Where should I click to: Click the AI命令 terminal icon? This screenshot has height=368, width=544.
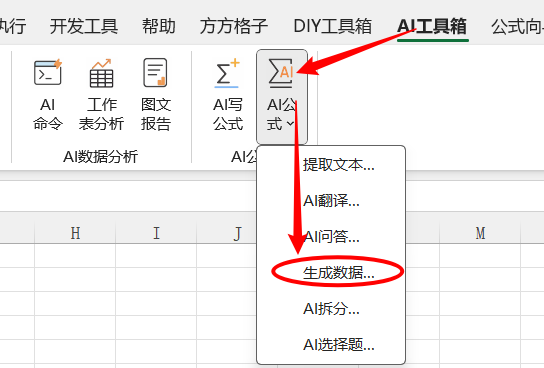click(x=48, y=72)
